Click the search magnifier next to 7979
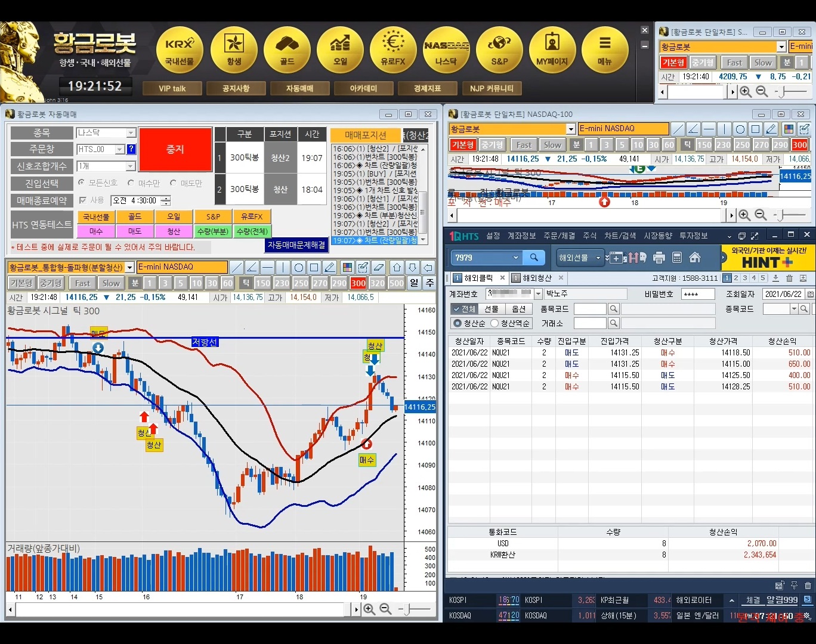This screenshot has height=644, width=816. pyautogui.click(x=534, y=258)
